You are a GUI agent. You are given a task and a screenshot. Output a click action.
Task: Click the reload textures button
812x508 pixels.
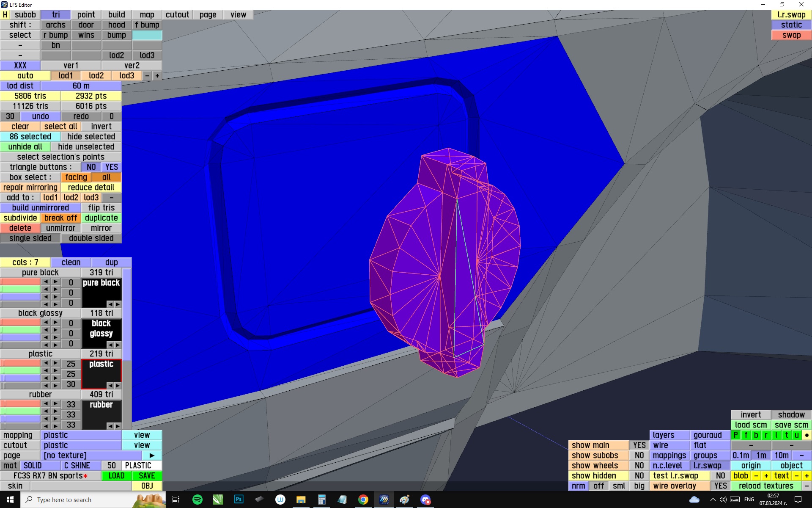coord(765,486)
